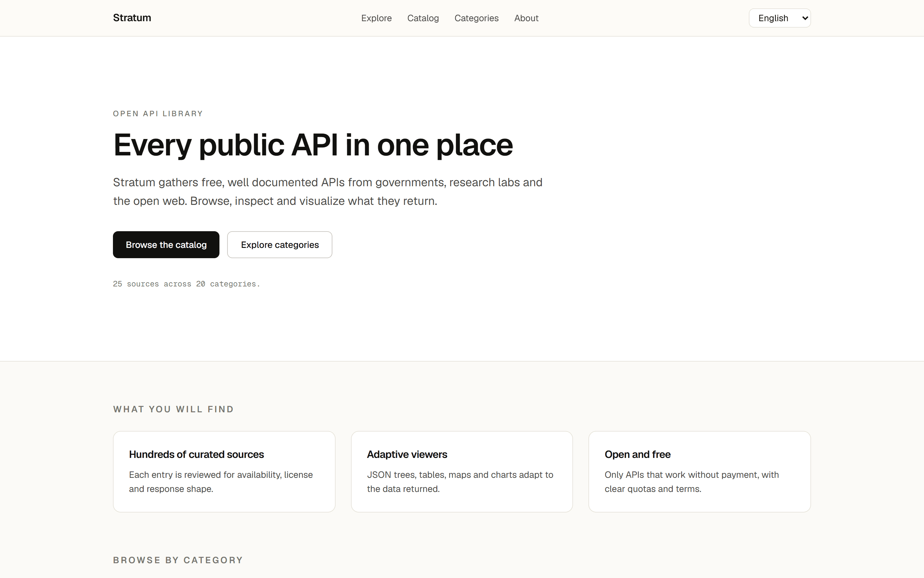Click the 'WHAT YOU WILL FIND' heading
Image resolution: width=924 pixels, height=578 pixels.
tap(173, 409)
